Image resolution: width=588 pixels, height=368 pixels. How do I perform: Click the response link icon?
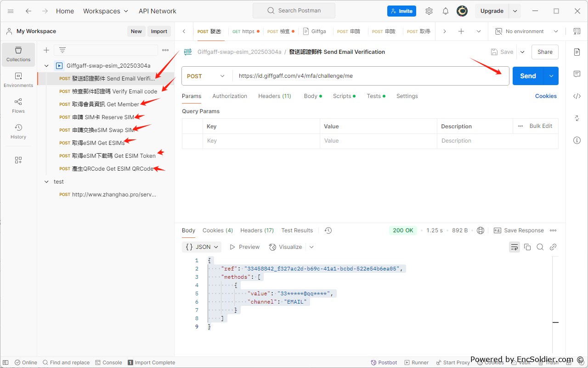pyautogui.click(x=553, y=247)
